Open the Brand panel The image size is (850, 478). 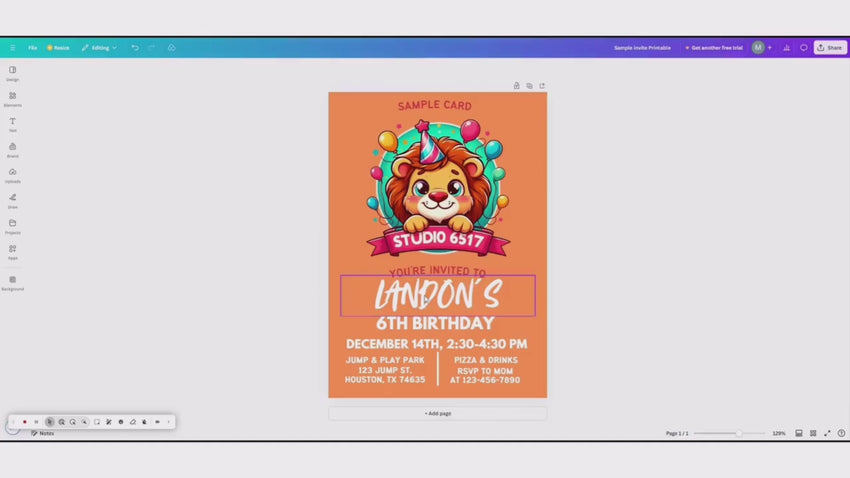[x=12, y=149]
